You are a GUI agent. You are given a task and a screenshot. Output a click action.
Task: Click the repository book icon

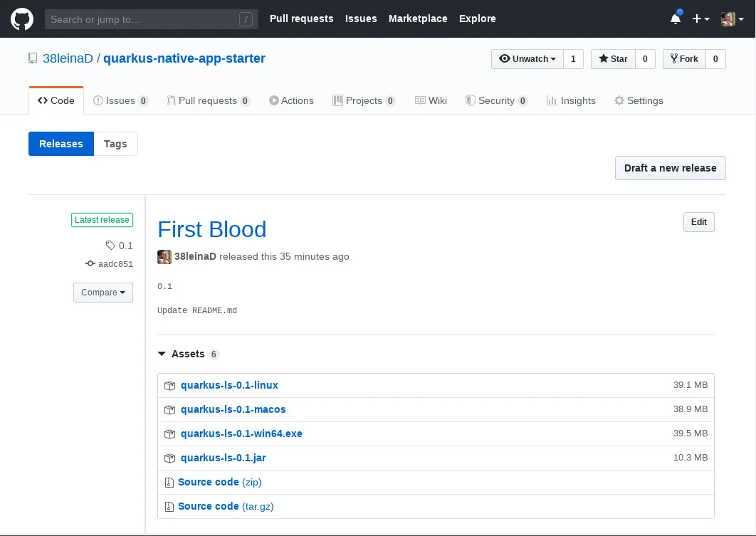(x=32, y=58)
